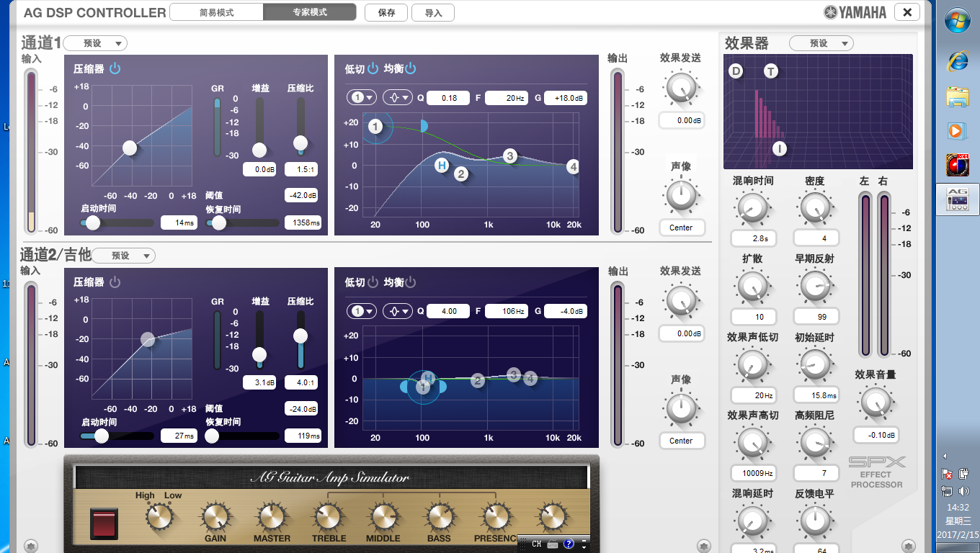Click the amp GAIN knob

tap(215, 517)
